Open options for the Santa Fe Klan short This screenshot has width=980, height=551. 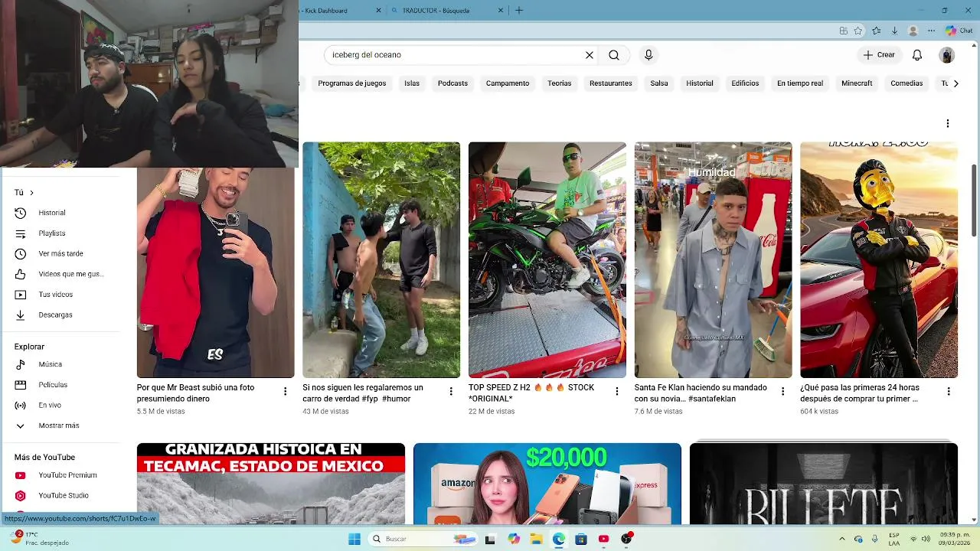click(782, 392)
